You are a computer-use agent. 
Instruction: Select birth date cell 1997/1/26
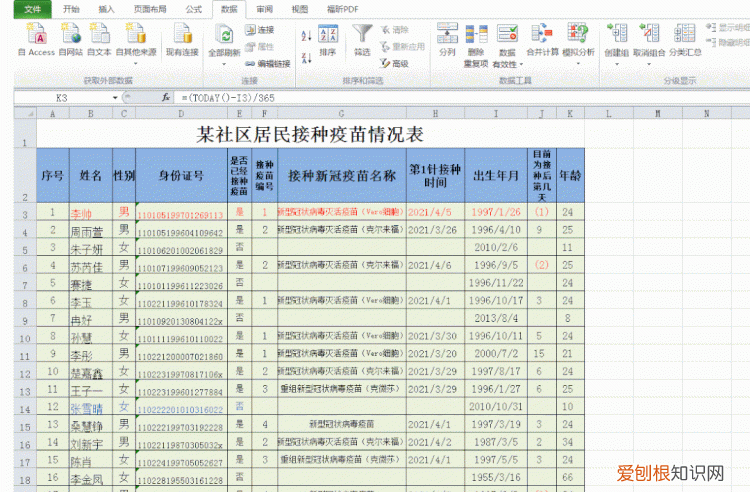pyautogui.click(x=496, y=212)
